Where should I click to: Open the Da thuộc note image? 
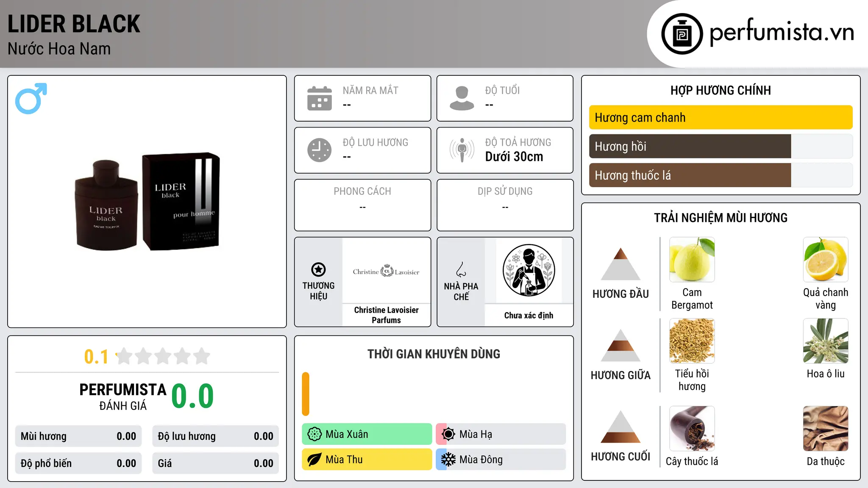point(826,429)
